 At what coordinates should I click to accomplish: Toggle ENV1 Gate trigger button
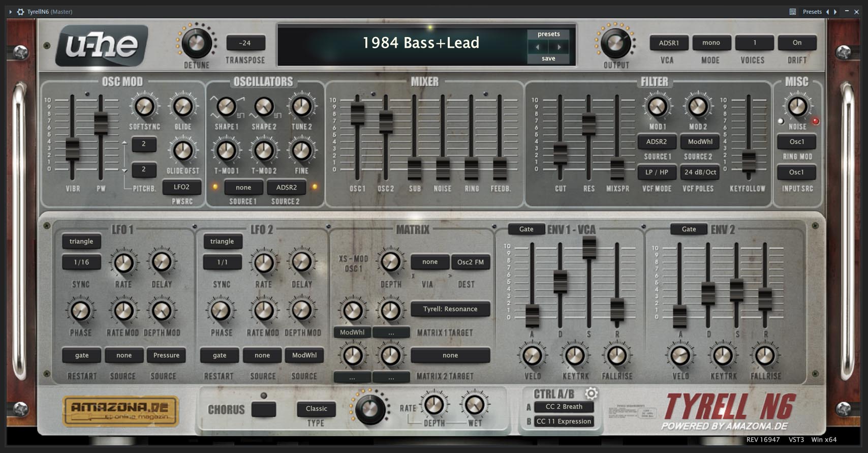[526, 229]
